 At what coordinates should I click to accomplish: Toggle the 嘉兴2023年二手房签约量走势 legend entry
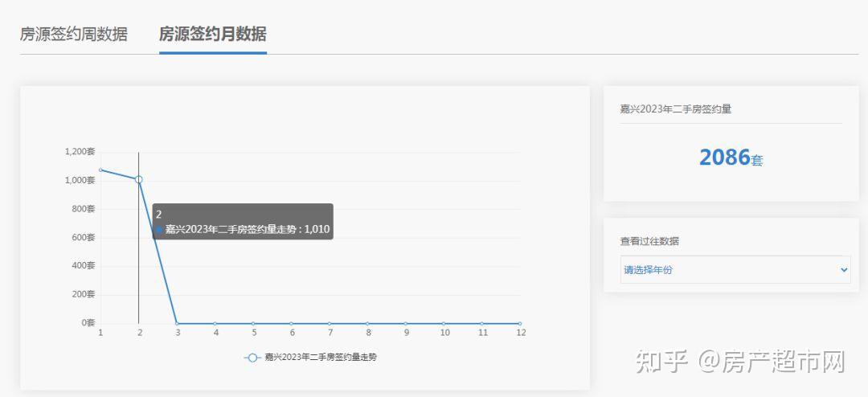click(x=310, y=358)
